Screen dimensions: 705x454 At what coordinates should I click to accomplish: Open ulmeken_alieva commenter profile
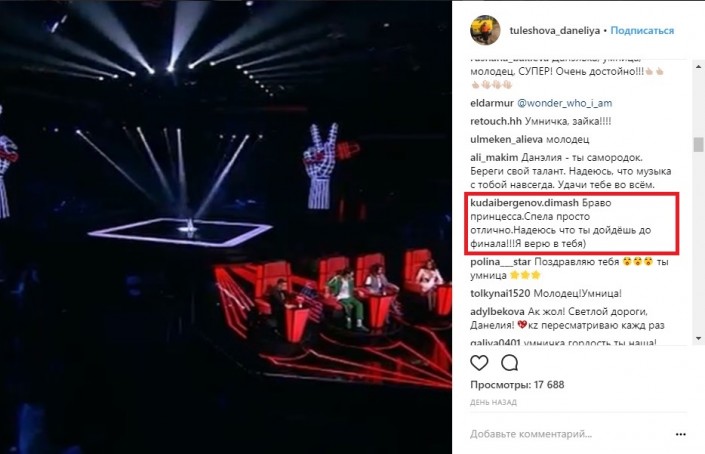coord(507,139)
